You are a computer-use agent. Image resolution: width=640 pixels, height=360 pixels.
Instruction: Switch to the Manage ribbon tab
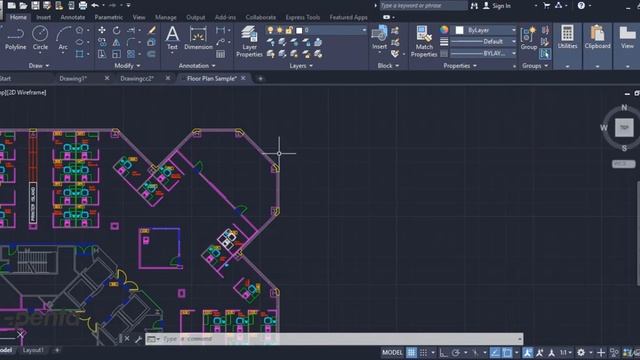(x=166, y=17)
